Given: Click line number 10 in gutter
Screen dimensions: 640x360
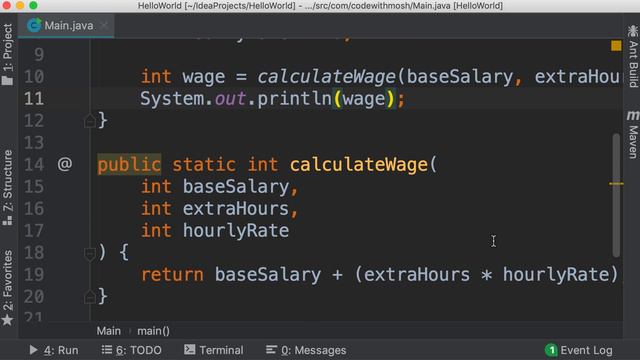Looking at the screenshot, I should coord(34,76).
